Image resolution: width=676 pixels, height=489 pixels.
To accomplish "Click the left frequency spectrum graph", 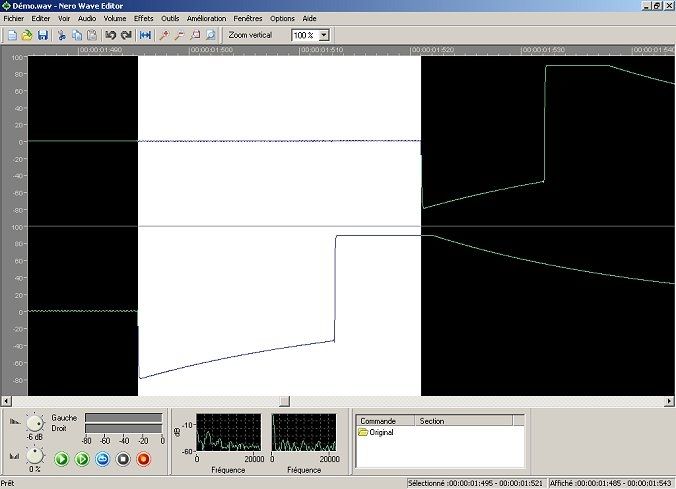I will click(228, 433).
